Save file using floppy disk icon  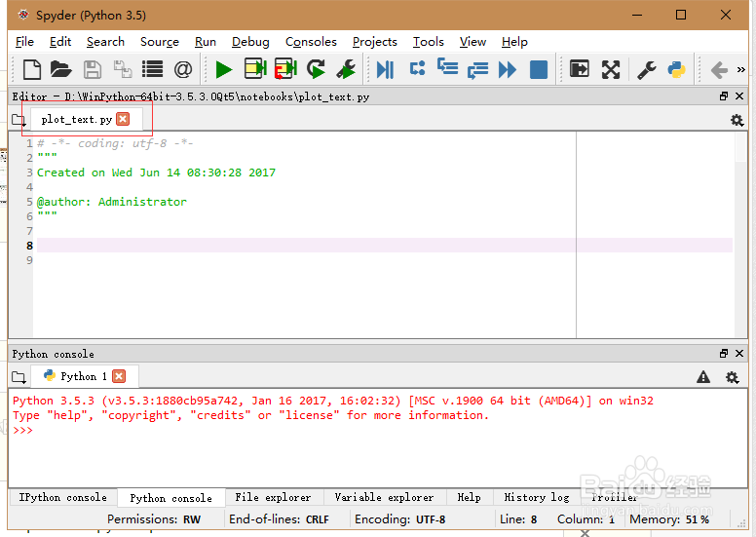(93, 69)
